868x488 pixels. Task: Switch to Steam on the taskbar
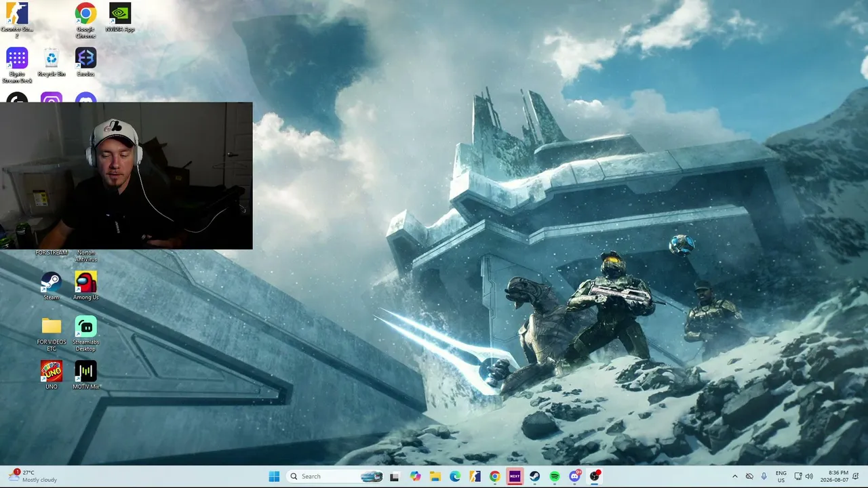(535, 476)
